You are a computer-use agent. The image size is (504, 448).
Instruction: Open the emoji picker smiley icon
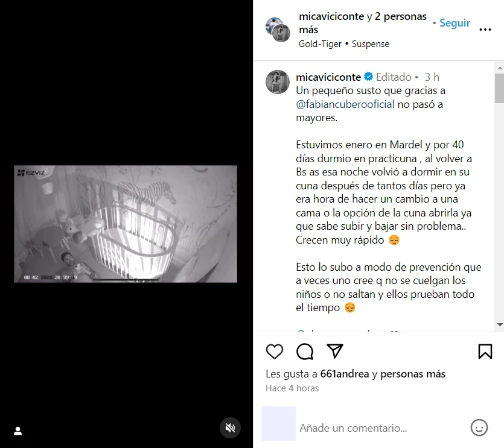(x=479, y=427)
